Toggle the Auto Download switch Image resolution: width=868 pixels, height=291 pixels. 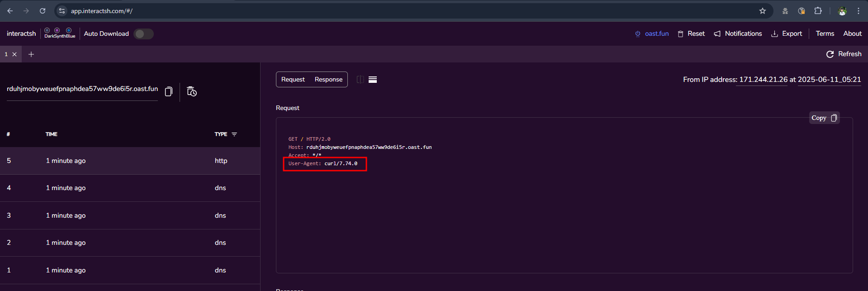tap(144, 34)
